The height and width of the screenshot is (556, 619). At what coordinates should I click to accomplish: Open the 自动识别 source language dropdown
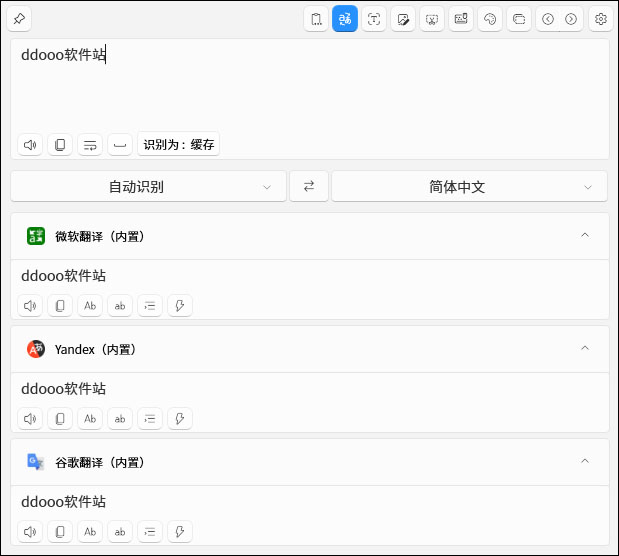click(148, 186)
